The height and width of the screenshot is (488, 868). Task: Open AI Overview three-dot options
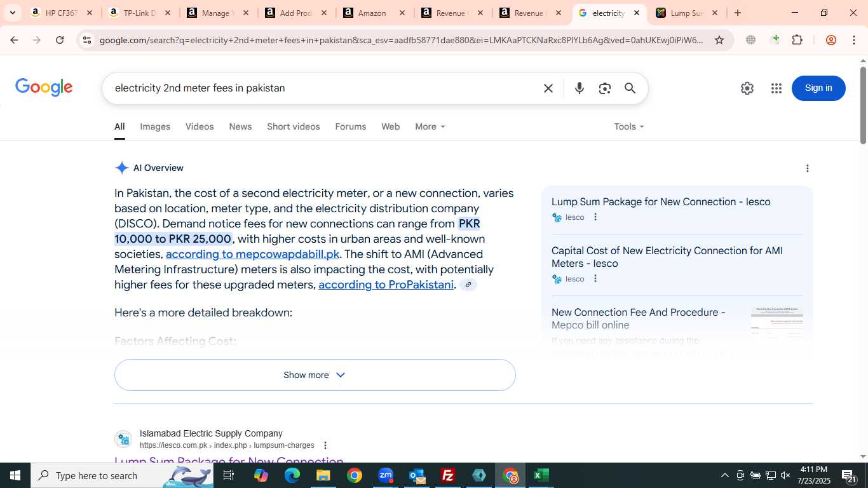tap(808, 168)
